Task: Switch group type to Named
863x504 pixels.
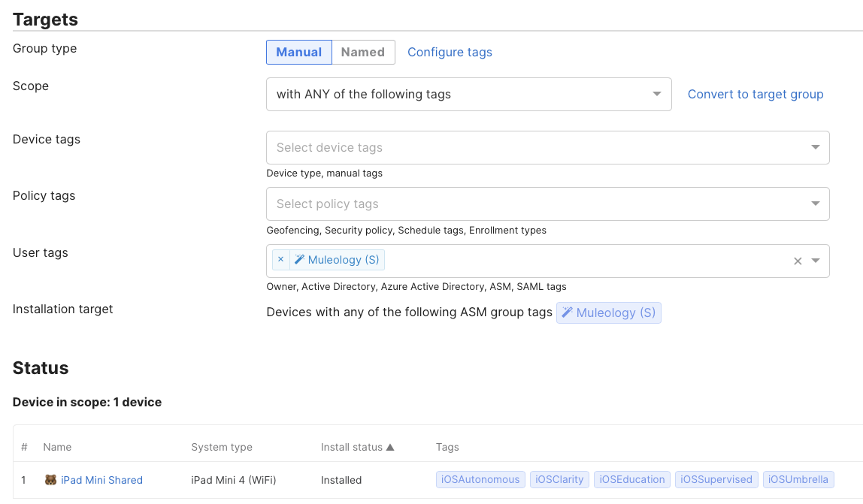Action: coord(363,52)
